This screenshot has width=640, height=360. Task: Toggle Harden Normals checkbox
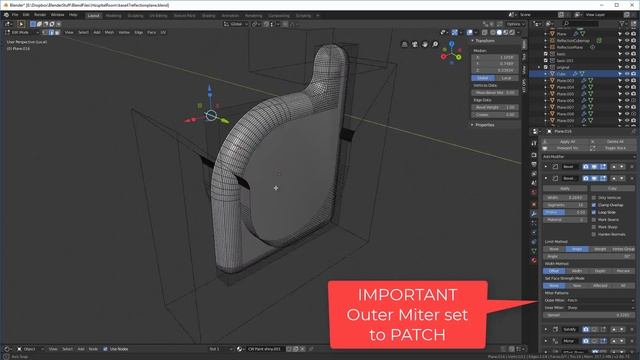click(x=594, y=234)
